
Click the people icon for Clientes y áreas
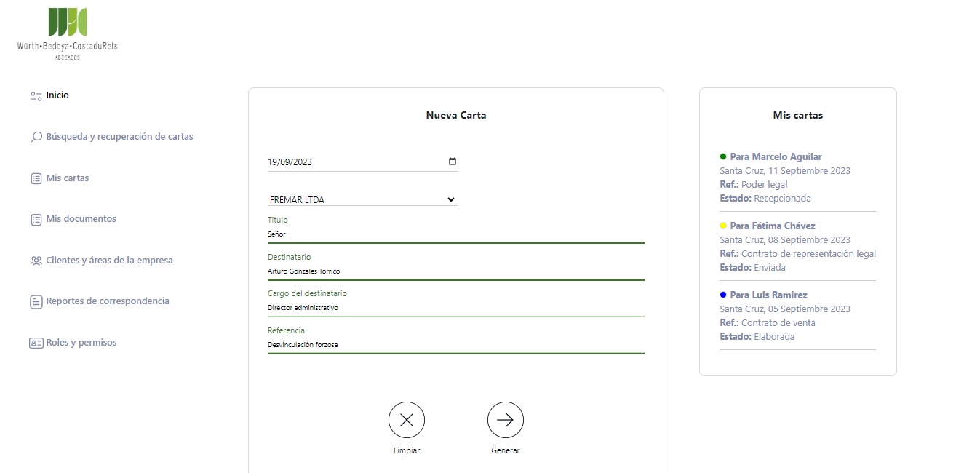(x=36, y=261)
